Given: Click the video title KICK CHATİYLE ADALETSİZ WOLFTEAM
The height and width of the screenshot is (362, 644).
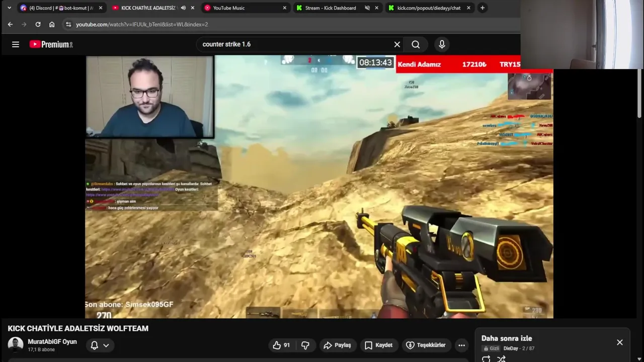Looking at the screenshot, I should (78, 328).
